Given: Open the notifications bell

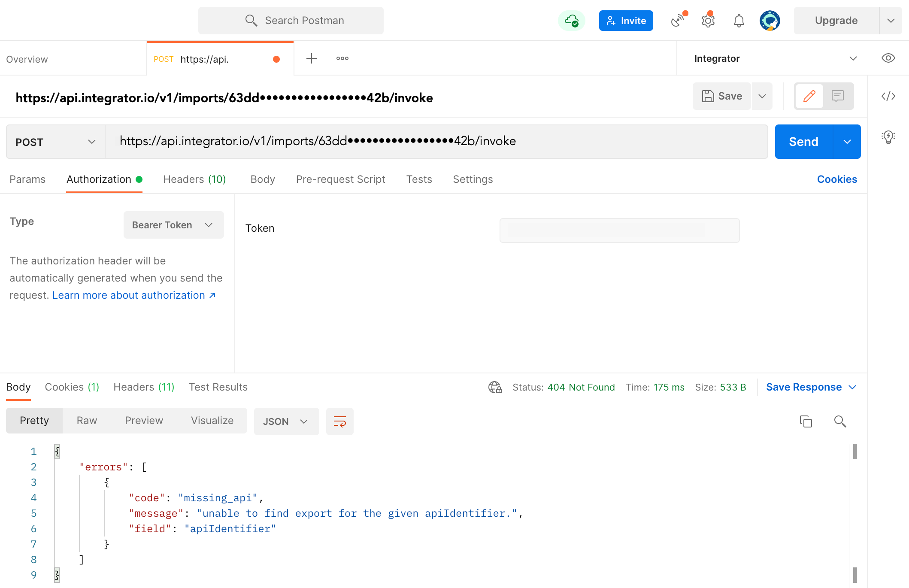Looking at the screenshot, I should coord(739,21).
